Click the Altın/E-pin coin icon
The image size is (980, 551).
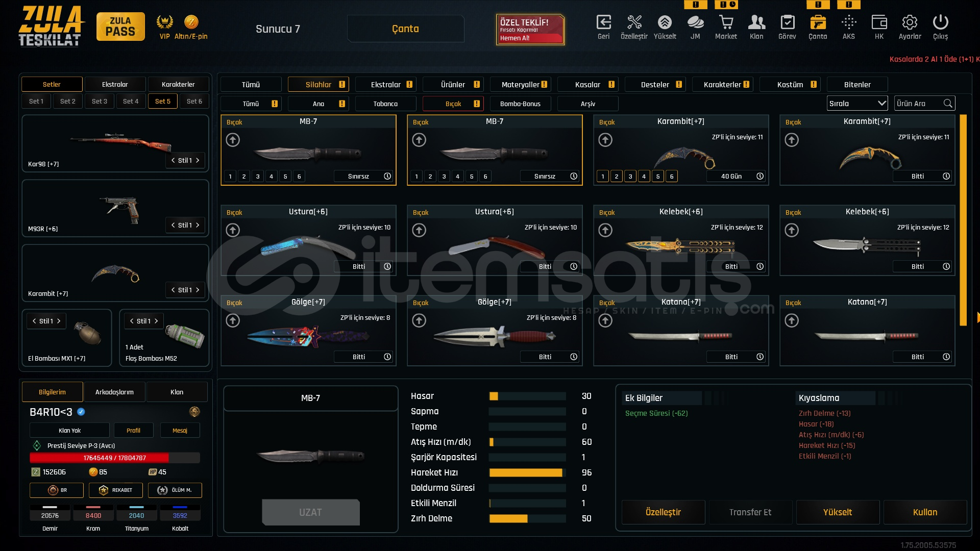click(x=191, y=22)
